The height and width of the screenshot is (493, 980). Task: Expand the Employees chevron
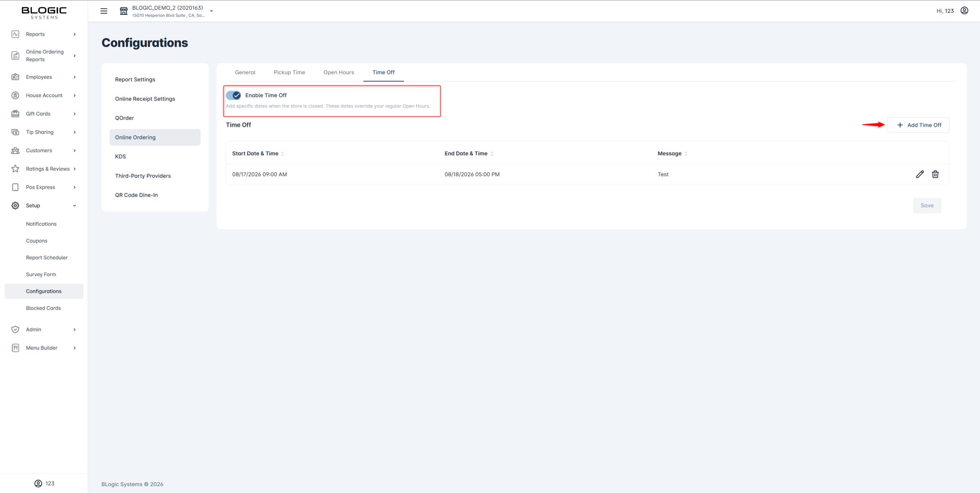click(x=75, y=77)
